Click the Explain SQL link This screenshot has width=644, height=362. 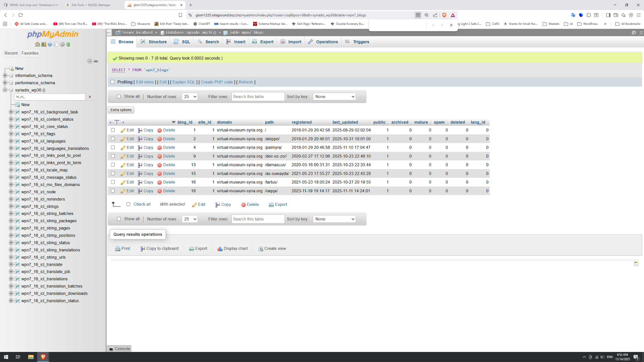tap(184, 82)
